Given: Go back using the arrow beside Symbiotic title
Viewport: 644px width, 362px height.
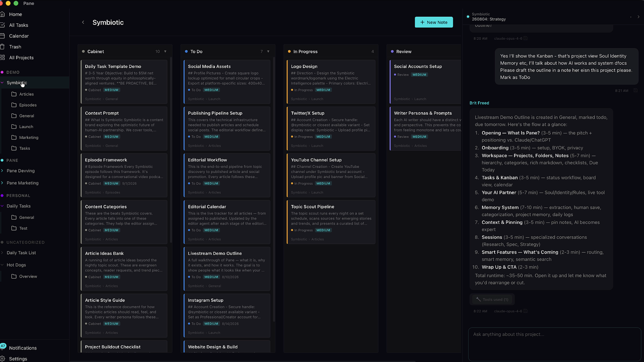Looking at the screenshot, I should coord(83,22).
